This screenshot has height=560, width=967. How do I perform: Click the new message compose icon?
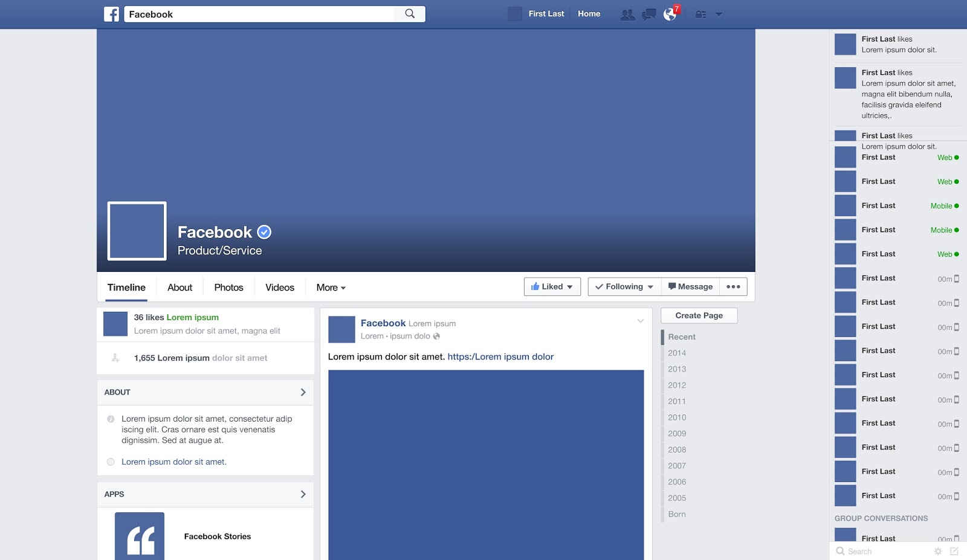pos(954,552)
